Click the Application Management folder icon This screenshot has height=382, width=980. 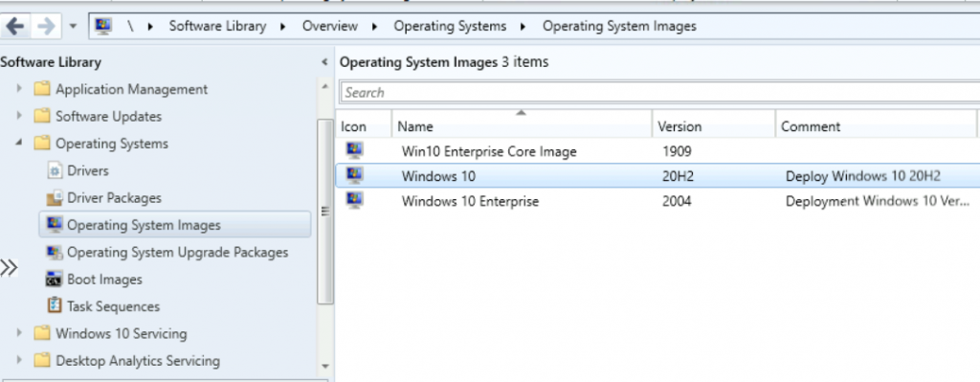click(x=42, y=89)
